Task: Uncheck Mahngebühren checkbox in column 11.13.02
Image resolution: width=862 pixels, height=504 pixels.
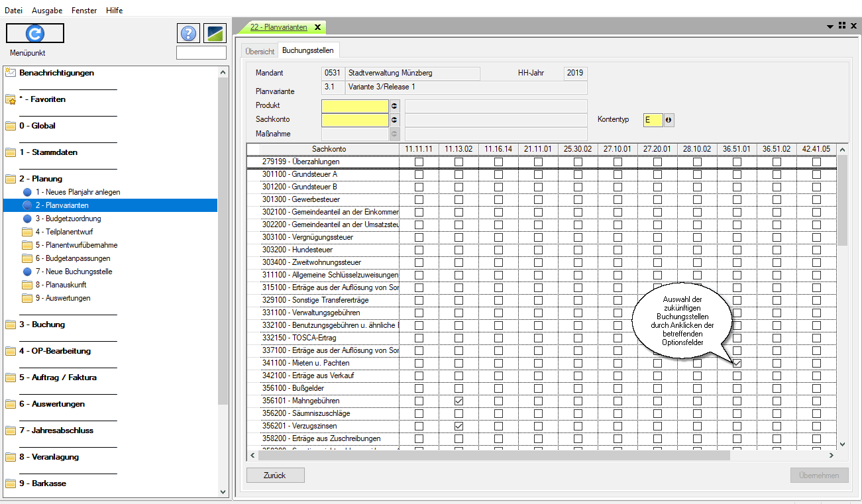Action: tap(458, 401)
